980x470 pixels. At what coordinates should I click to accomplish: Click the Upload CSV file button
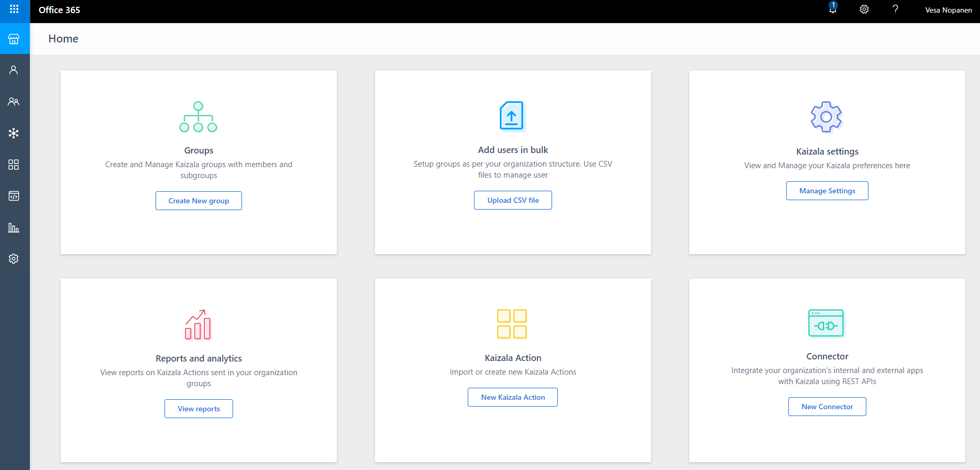coord(513,200)
